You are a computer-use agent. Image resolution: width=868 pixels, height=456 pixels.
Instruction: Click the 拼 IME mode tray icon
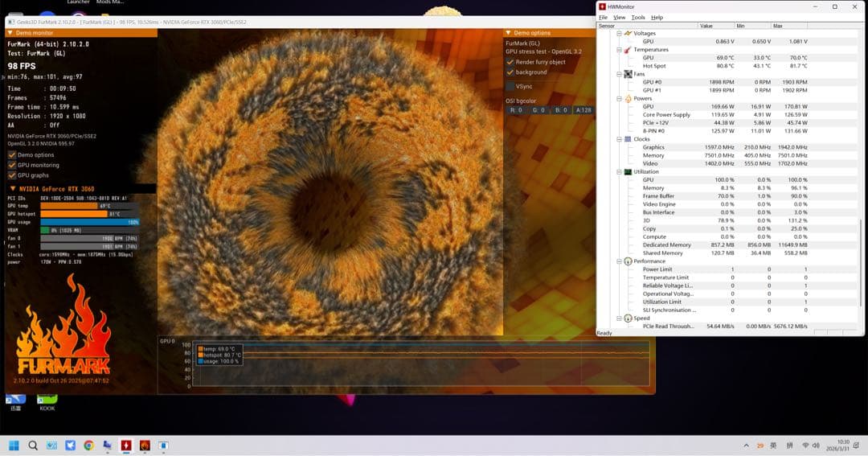pyautogui.click(x=789, y=446)
